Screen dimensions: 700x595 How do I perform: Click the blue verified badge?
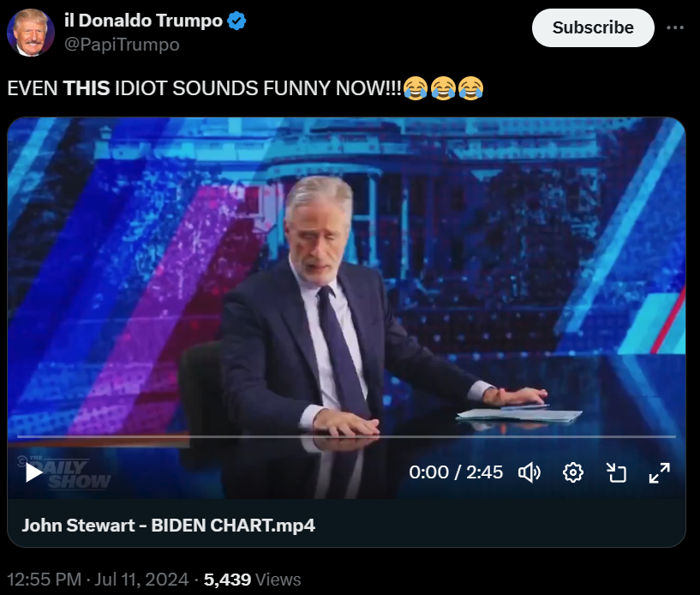[x=236, y=21]
